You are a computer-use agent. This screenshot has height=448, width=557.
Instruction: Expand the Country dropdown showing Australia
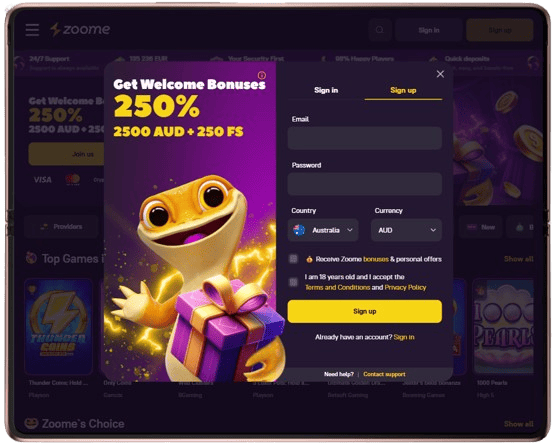[x=323, y=230]
